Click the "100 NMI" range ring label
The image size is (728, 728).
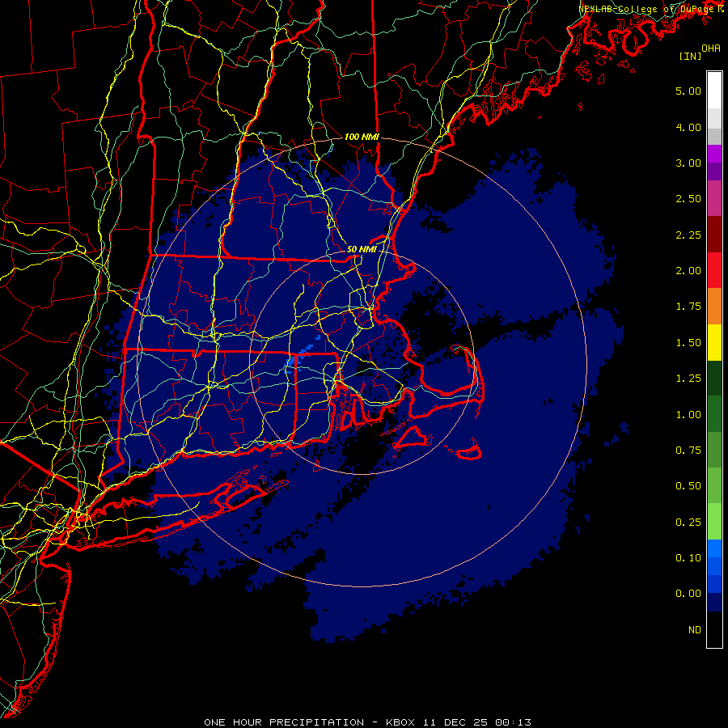point(362,137)
